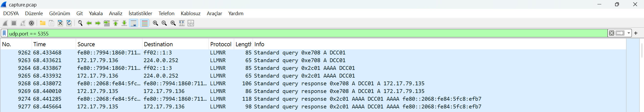Toggle packet colorization rules
The height and width of the screenshot is (112, 644).
tap(145, 23)
